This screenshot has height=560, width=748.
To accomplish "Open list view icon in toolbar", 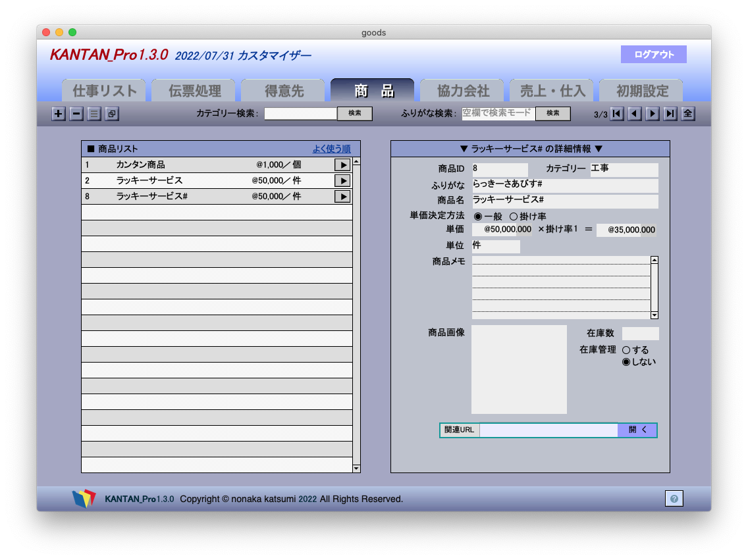I will click(94, 113).
